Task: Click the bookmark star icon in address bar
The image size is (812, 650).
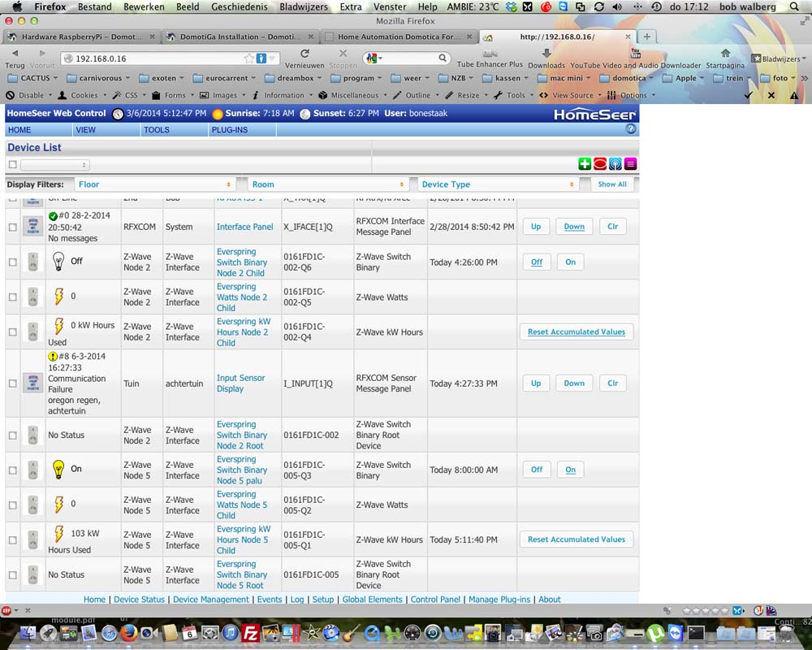Action: (249, 58)
